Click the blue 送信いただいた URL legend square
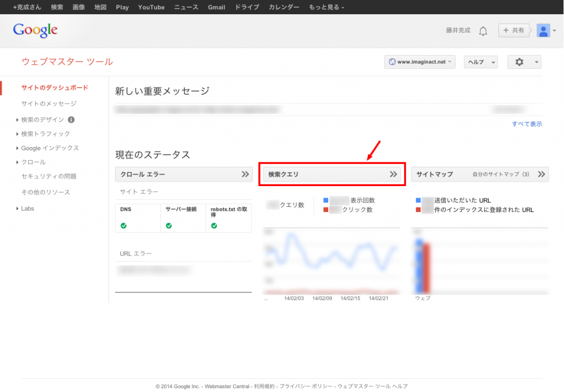This screenshot has width=564, height=392. coord(419,200)
